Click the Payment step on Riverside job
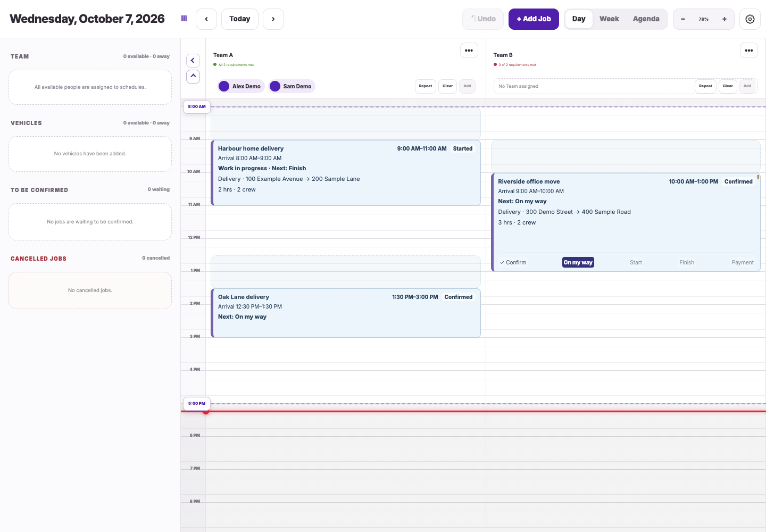Image resolution: width=766 pixels, height=532 pixels. point(743,262)
